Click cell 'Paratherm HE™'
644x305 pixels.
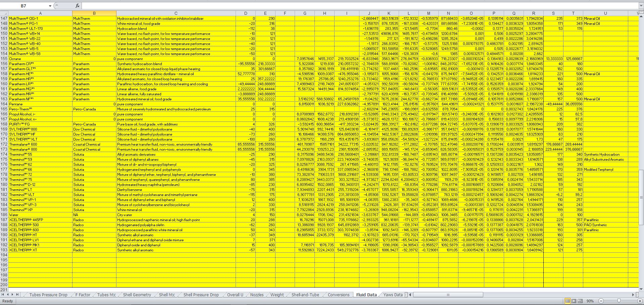pyautogui.click(x=40, y=74)
